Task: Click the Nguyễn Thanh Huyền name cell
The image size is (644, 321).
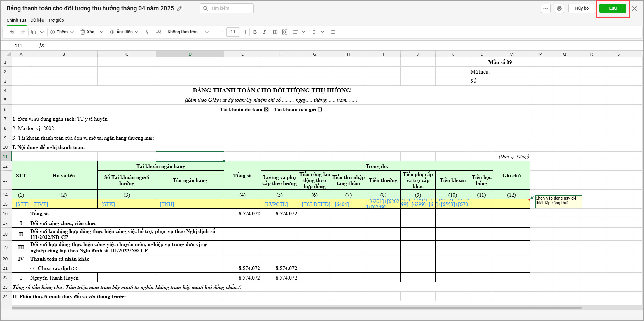Action: 64,278
